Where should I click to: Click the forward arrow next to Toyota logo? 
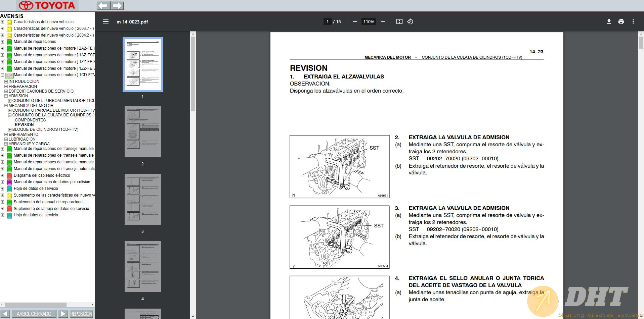tap(117, 6)
